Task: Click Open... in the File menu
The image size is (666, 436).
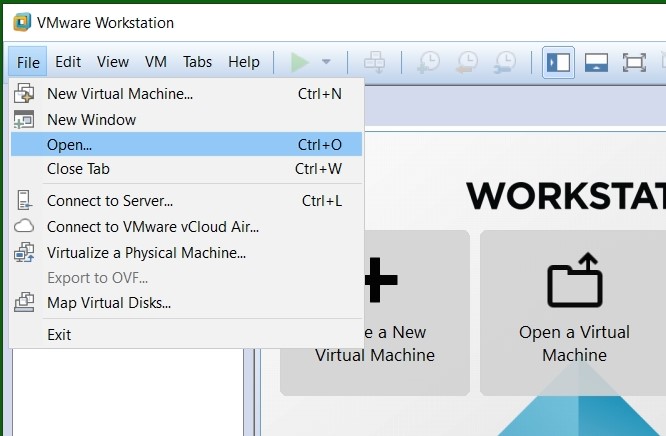Action: [69, 144]
